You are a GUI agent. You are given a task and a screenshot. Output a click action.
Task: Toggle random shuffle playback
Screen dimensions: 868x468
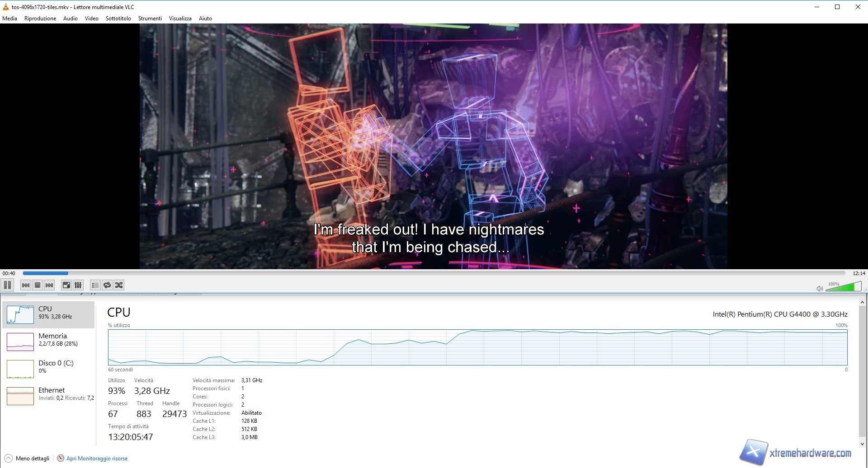tap(119, 285)
